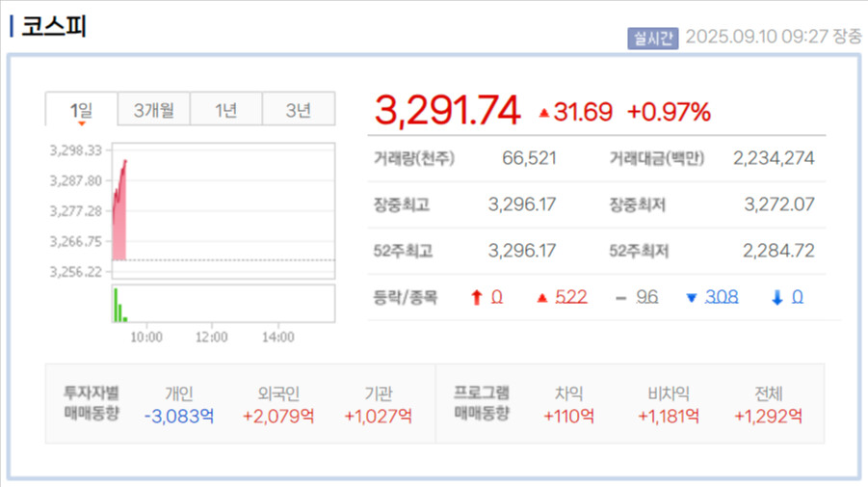Click the 거래량 value 66,521
Screen dimensions: 868x487
[529, 158]
